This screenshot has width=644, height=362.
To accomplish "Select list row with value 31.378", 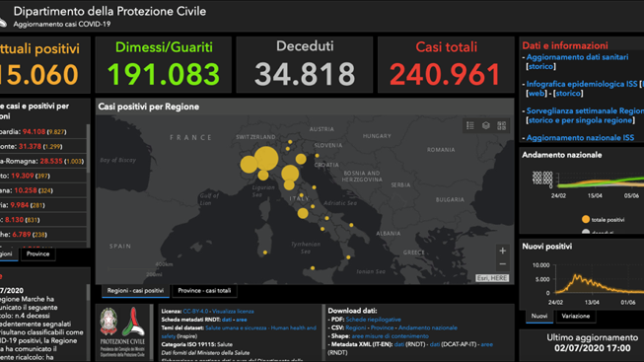I will click(x=43, y=147).
